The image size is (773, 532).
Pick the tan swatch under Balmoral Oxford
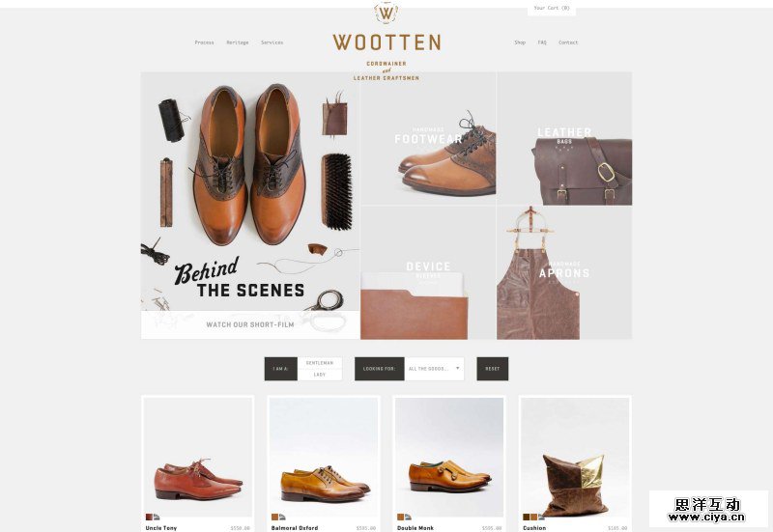pyautogui.click(x=274, y=518)
